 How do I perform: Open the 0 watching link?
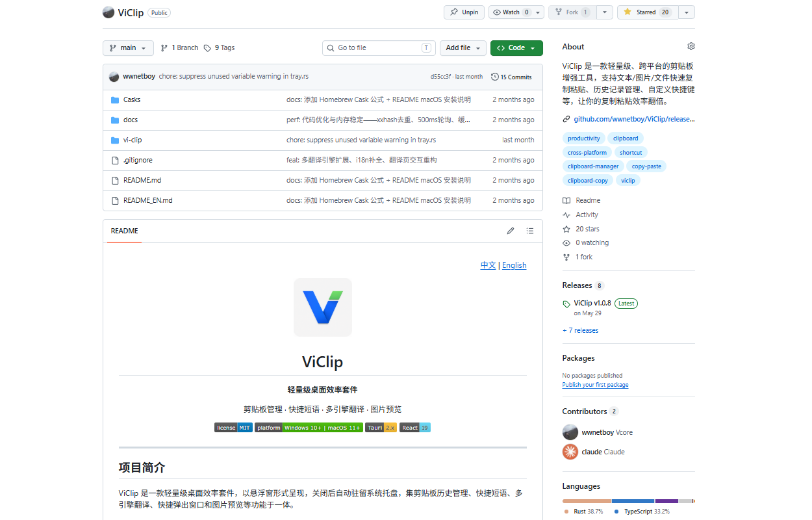point(586,243)
